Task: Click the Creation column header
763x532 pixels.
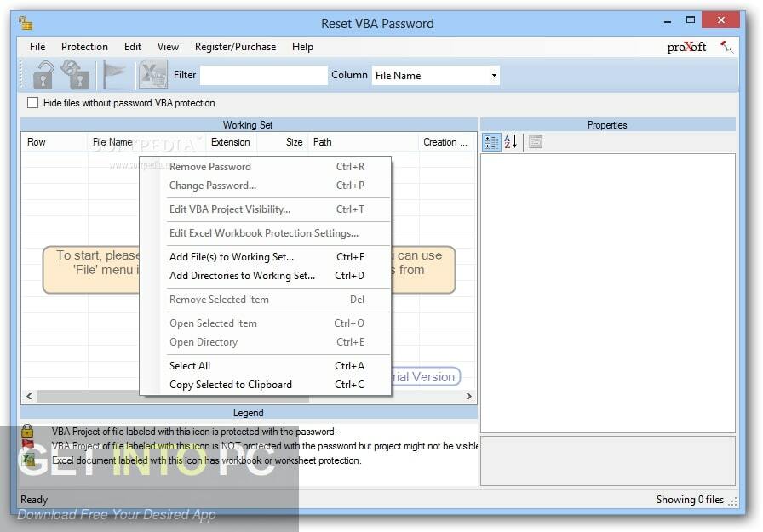Action: click(445, 142)
